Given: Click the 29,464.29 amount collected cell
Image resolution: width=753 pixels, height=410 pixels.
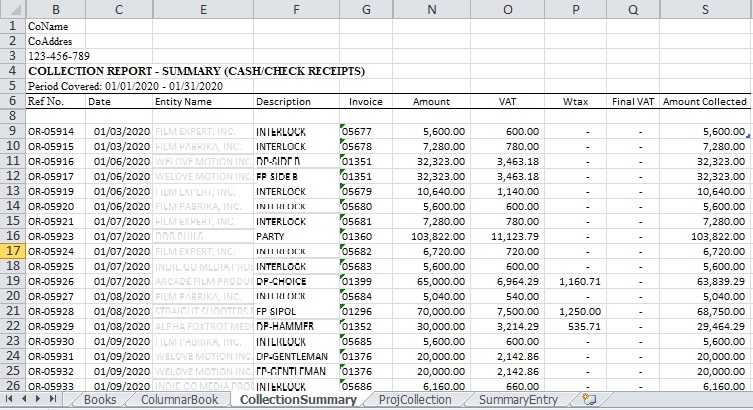Looking at the screenshot, I should [x=705, y=326].
